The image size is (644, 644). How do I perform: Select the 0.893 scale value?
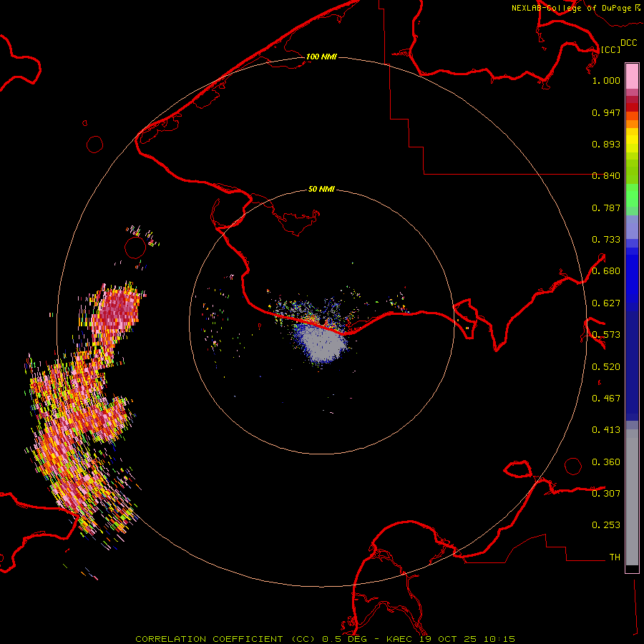pyautogui.click(x=606, y=144)
